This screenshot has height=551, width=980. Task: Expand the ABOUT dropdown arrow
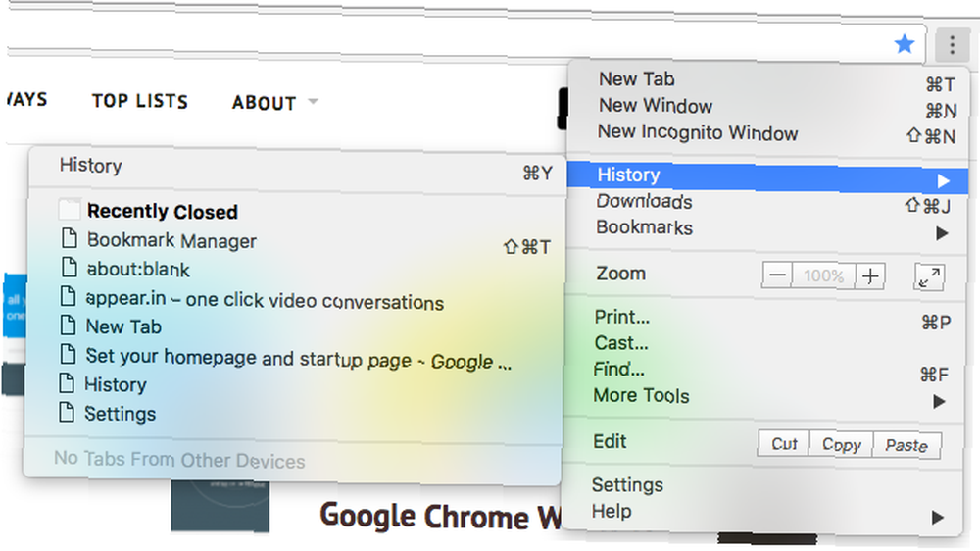[x=314, y=101]
